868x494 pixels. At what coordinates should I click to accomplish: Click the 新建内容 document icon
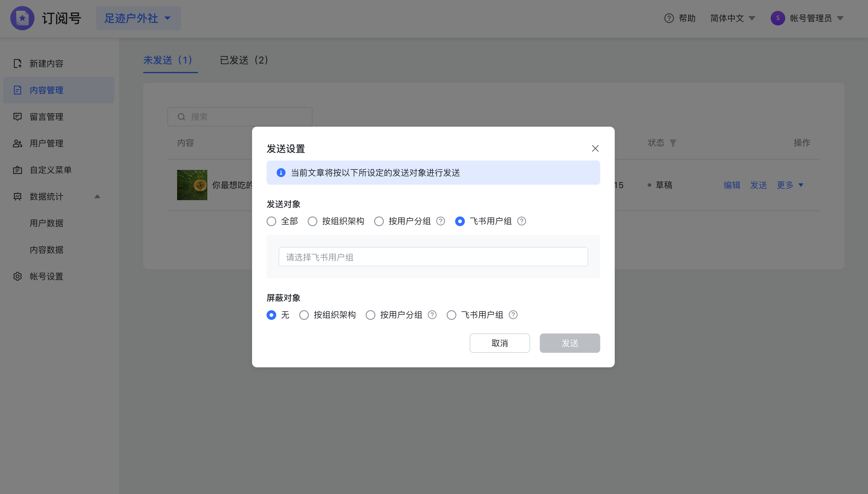tap(17, 63)
